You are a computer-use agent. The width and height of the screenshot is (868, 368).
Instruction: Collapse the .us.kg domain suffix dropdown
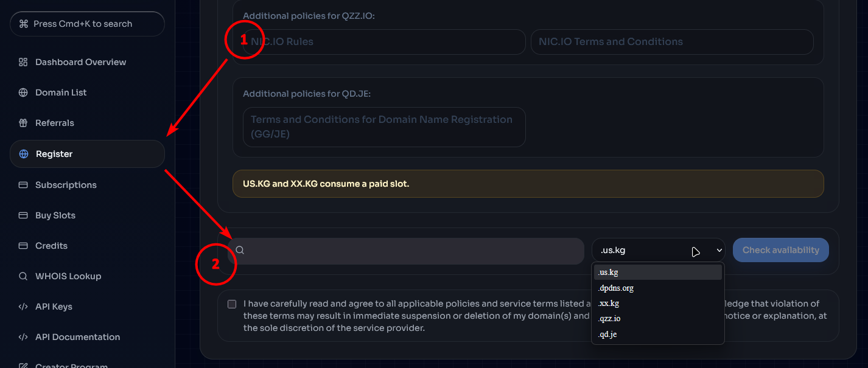pyautogui.click(x=659, y=250)
